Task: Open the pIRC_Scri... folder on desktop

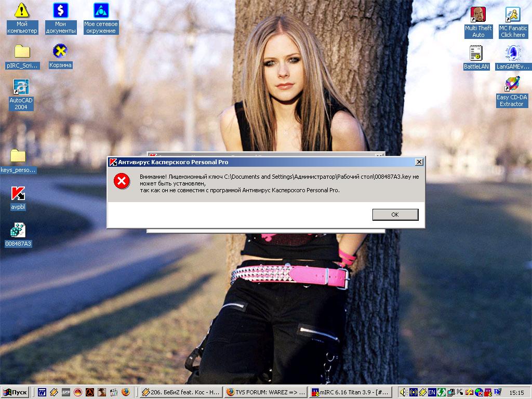Action: point(22,51)
